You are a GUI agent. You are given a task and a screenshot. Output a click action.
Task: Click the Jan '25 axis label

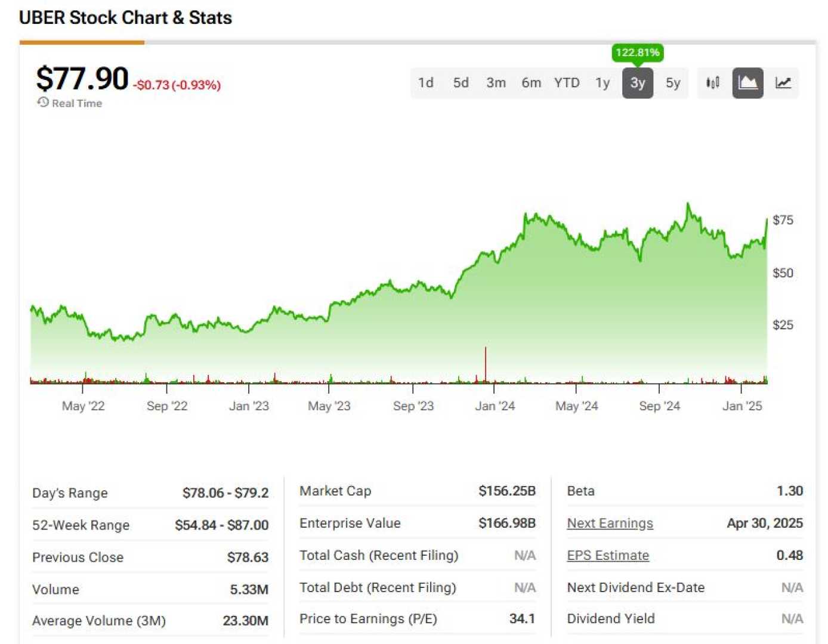742,406
